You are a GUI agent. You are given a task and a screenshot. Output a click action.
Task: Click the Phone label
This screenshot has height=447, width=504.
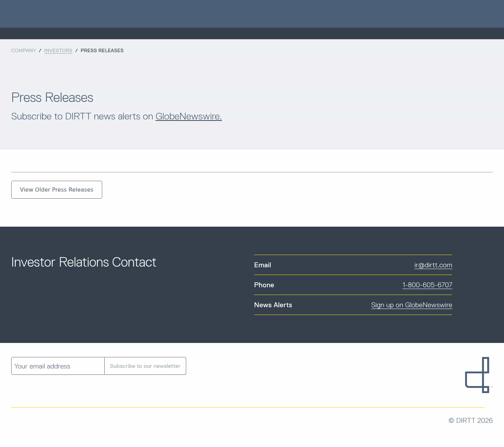(x=264, y=285)
